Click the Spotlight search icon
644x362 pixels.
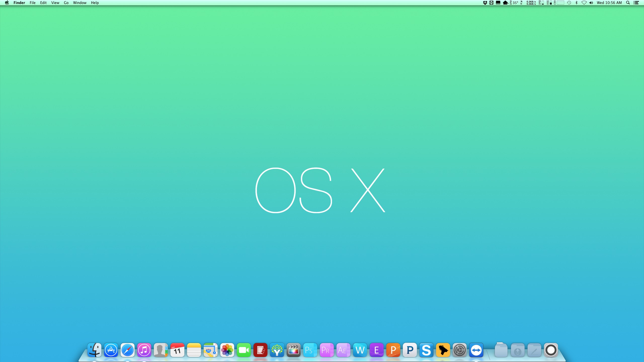[x=628, y=3]
